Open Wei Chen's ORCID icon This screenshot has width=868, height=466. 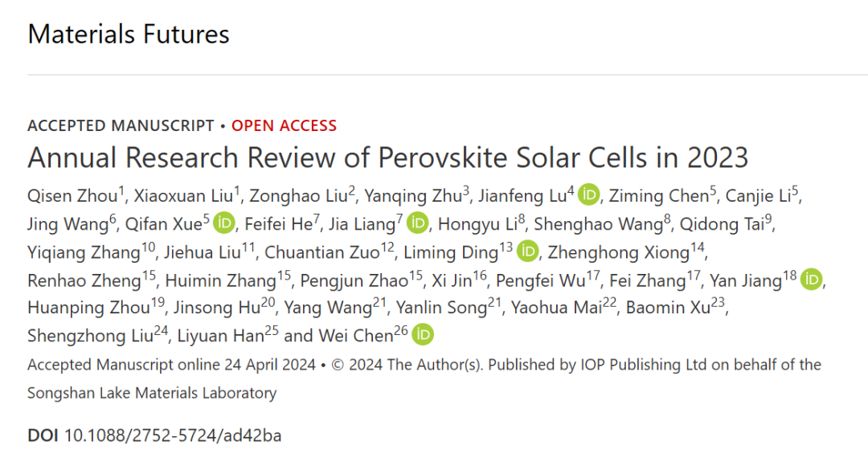424,335
